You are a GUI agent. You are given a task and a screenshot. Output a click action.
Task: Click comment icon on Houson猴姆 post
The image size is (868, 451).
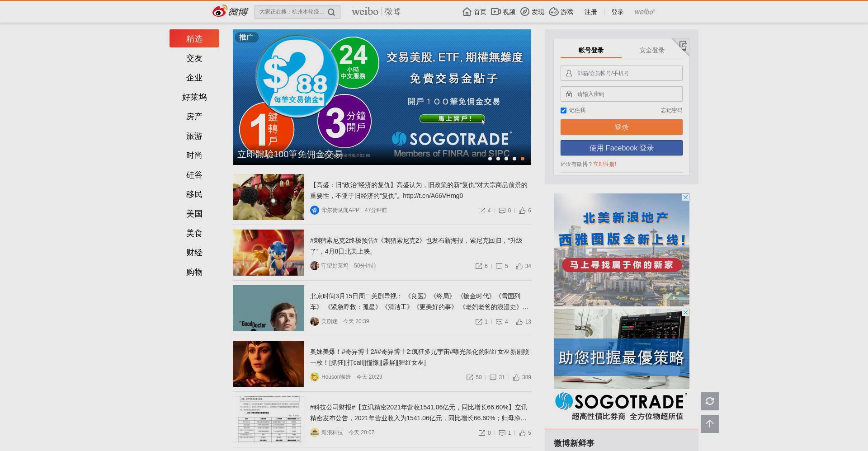(493, 377)
